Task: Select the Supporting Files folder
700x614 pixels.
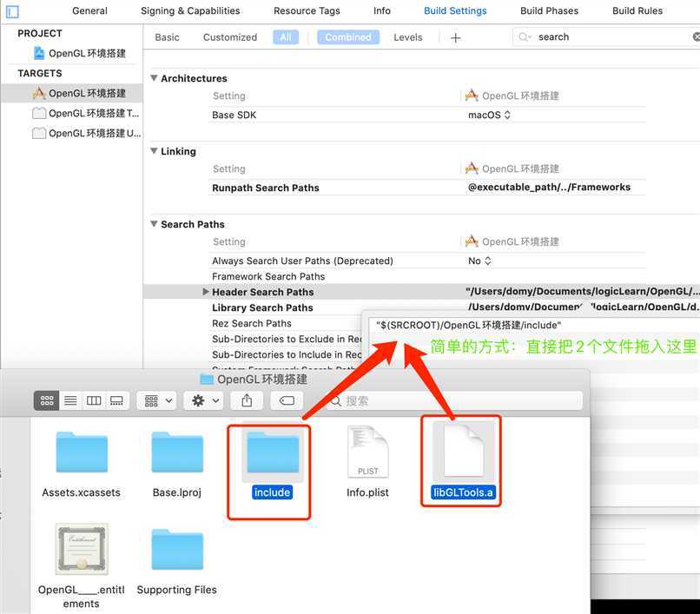Action: (177, 562)
